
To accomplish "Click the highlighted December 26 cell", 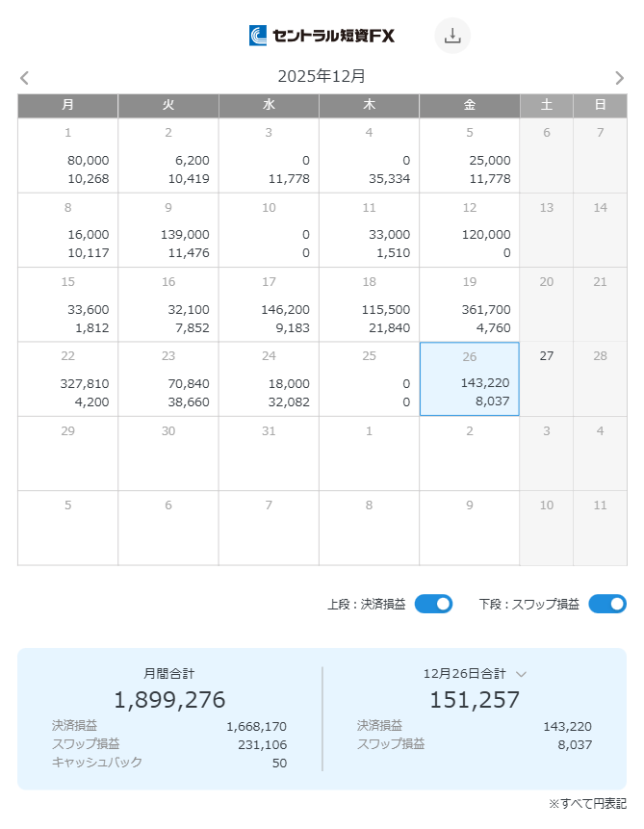I will point(469,378).
